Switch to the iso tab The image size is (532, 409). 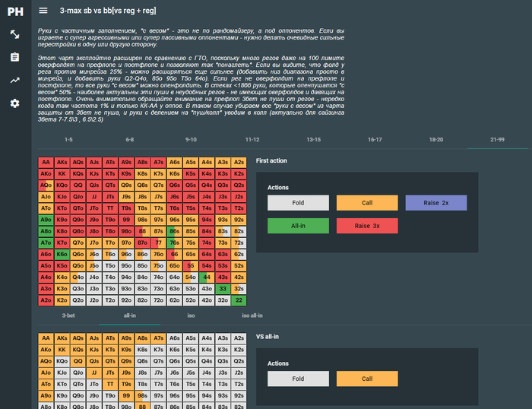click(x=191, y=315)
